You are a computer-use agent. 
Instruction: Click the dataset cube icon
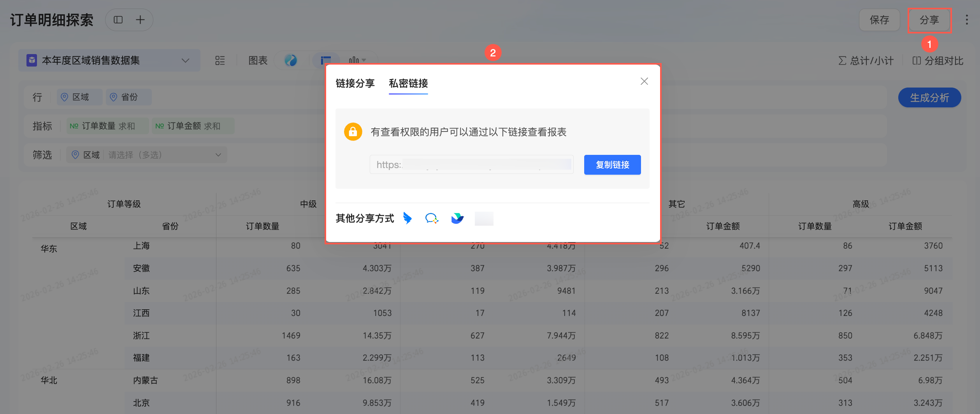[32, 60]
